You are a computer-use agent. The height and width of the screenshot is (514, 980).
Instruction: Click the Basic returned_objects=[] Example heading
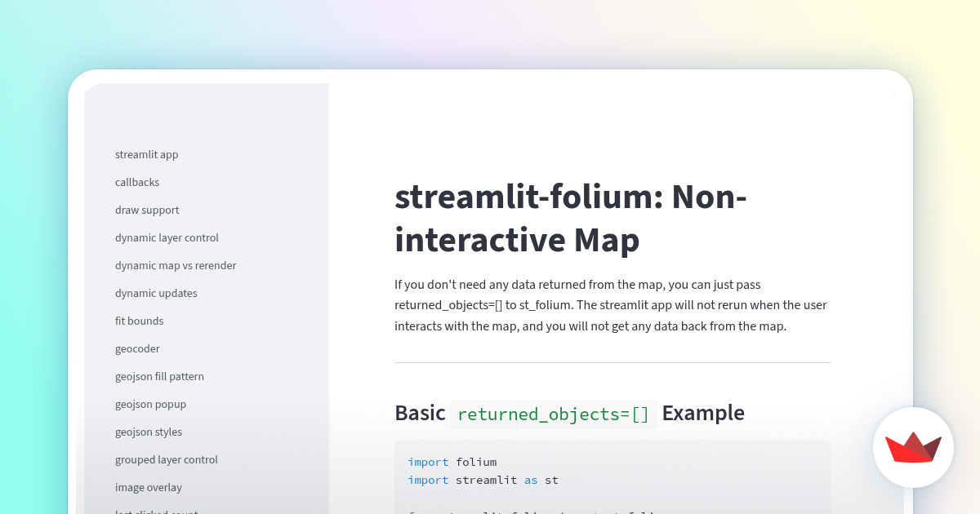tap(569, 413)
